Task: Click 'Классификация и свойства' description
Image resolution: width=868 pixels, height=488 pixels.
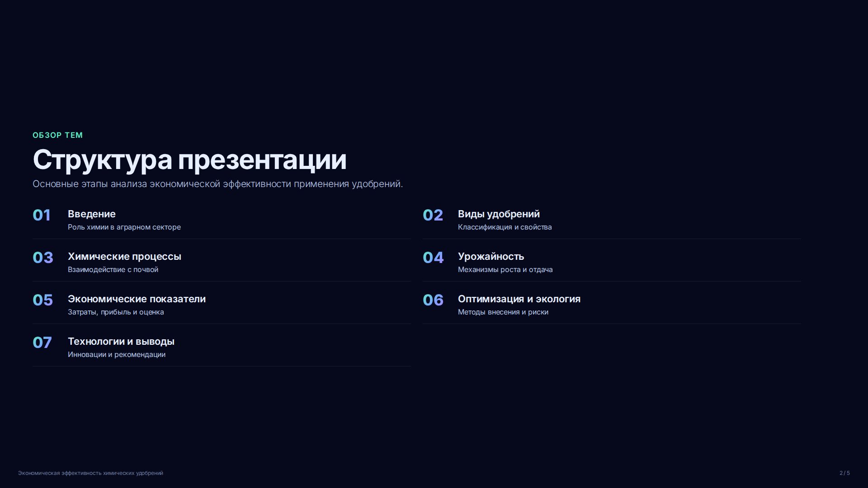Action: click(x=505, y=227)
